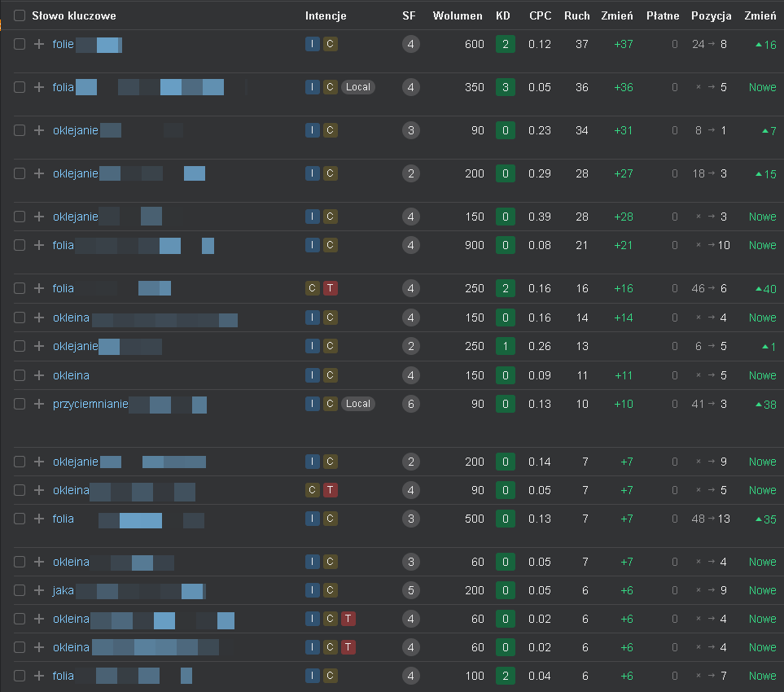Screen dimensions: 784x692
Task: Click the red T intent badge for folia 250 volume
Action: (x=330, y=288)
